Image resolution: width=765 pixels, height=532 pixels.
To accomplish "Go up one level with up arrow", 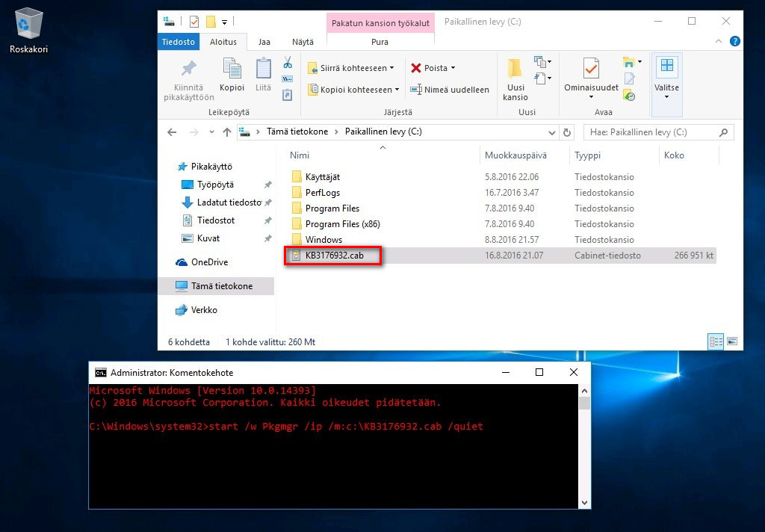I will click(x=227, y=132).
